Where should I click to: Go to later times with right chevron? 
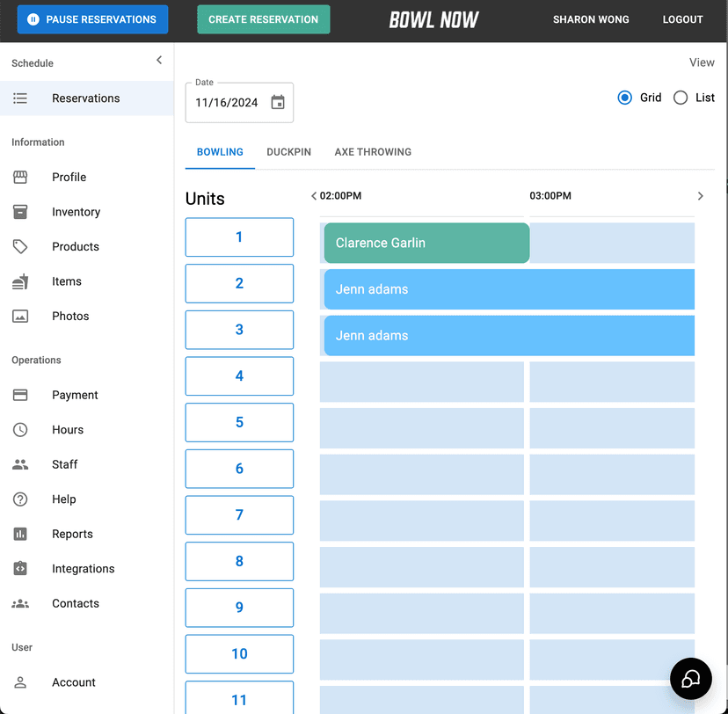[700, 196]
